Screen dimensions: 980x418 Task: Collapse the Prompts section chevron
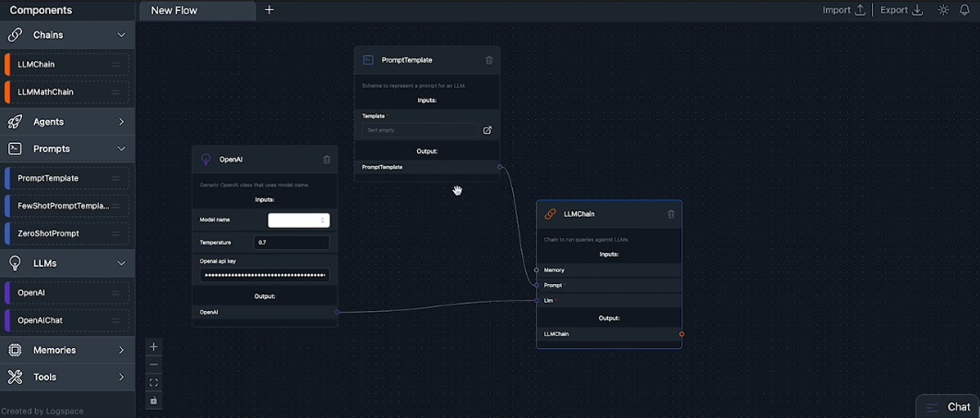click(x=121, y=149)
